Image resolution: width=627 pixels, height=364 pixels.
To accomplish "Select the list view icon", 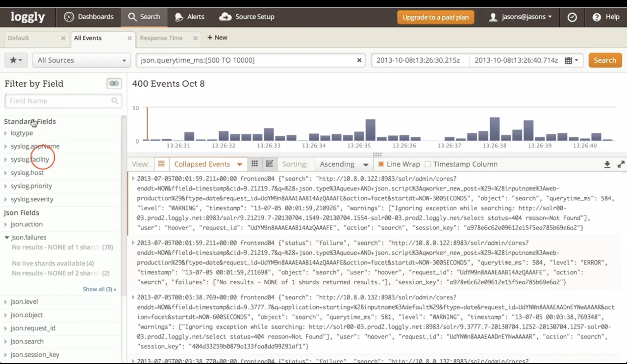I will click(x=161, y=164).
